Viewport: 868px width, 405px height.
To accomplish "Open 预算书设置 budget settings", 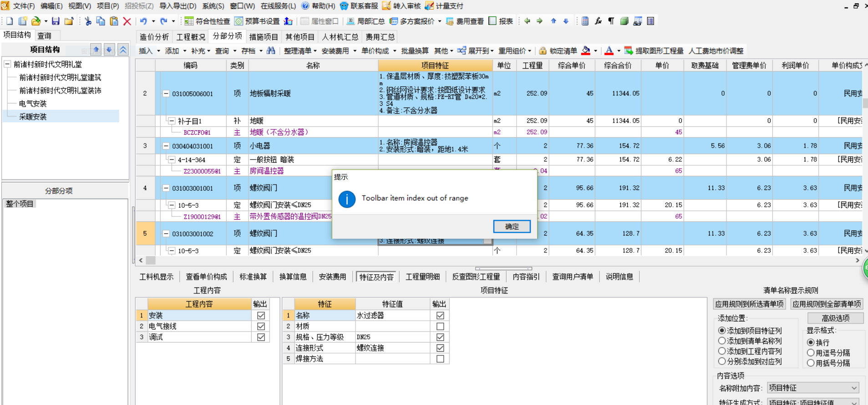I will (x=257, y=21).
